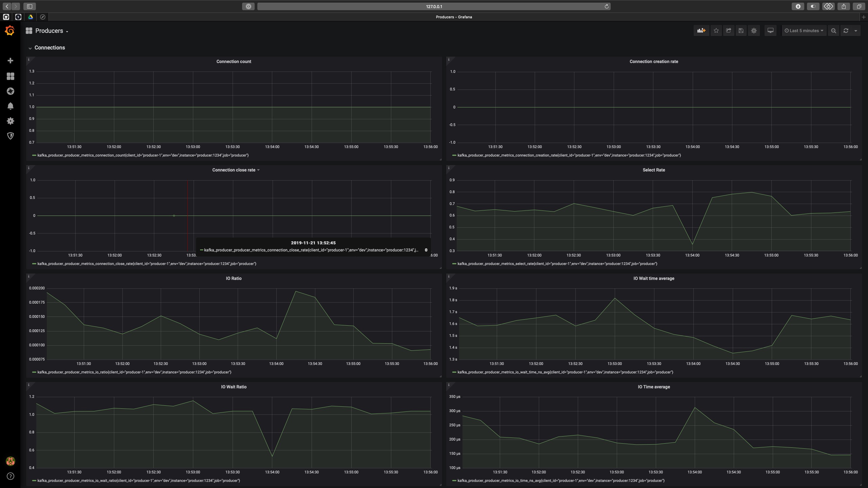Open the Last 5 minutes time picker
The width and height of the screenshot is (868, 488).
804,31
